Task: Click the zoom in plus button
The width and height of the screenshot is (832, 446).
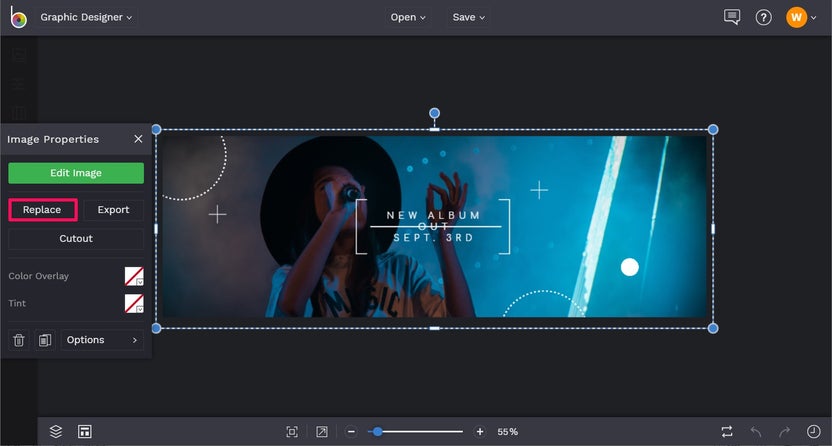Action: pyautogui.click(x=480, y=431)
